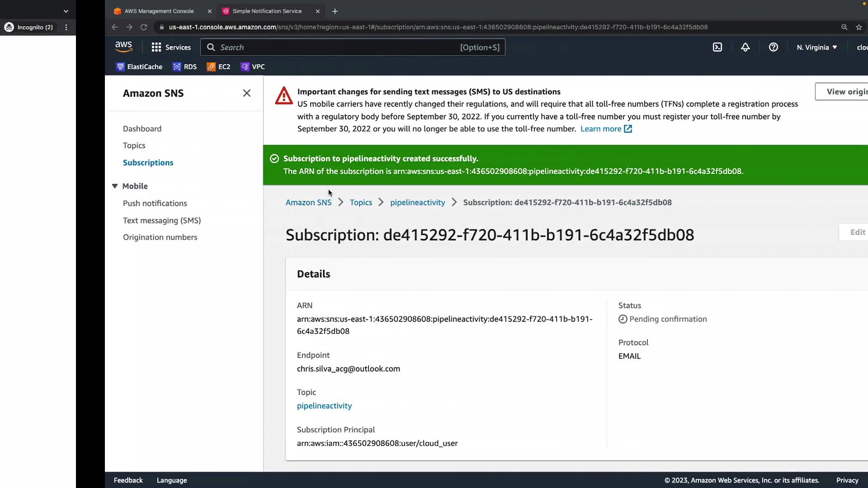Open EC2 shortcut in favorites bar
868x488 pixels.
219,67
